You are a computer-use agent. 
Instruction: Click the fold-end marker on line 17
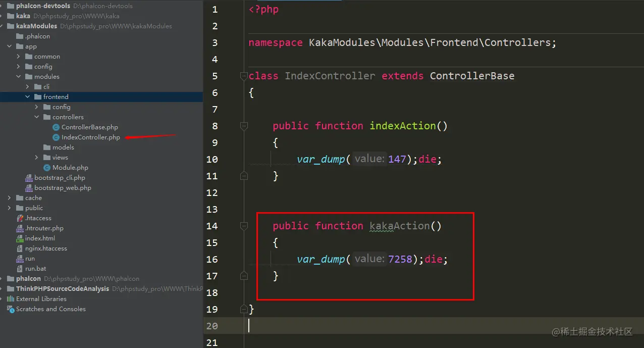[x=244, y=276]
